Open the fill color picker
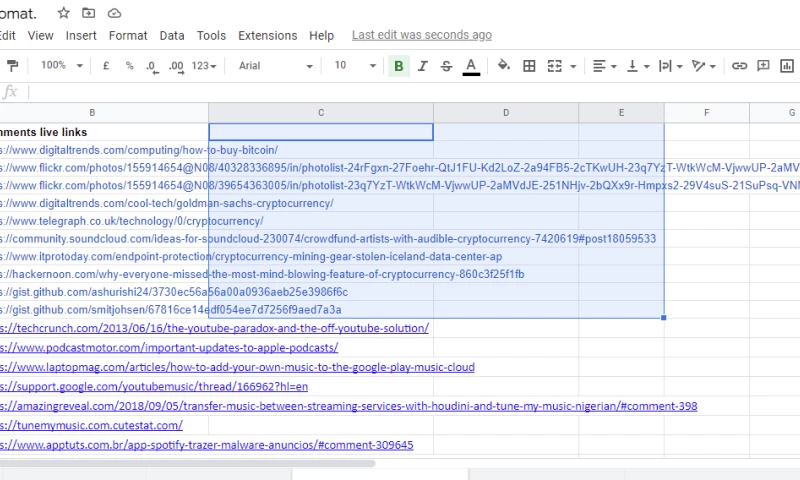Viewport: 800px width, 480px height. point(504,65)
